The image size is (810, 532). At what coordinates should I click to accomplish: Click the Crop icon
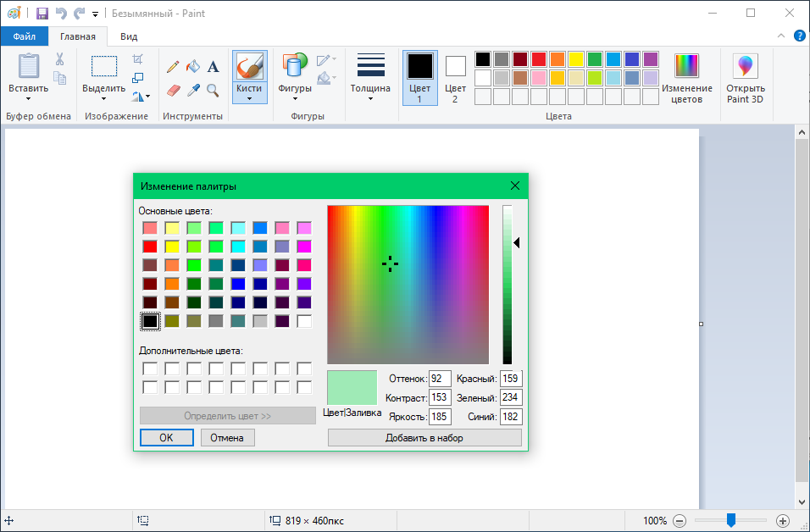tap(137, 59)
